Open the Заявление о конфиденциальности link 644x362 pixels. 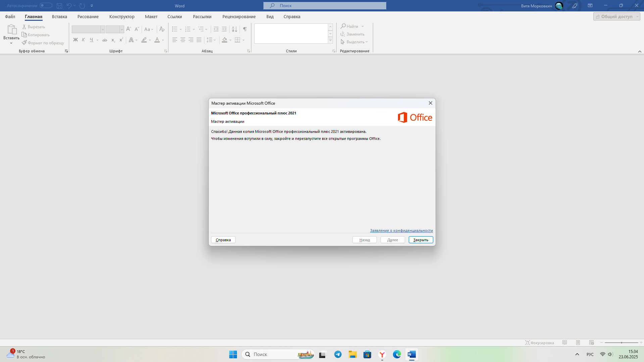(401, 230)
